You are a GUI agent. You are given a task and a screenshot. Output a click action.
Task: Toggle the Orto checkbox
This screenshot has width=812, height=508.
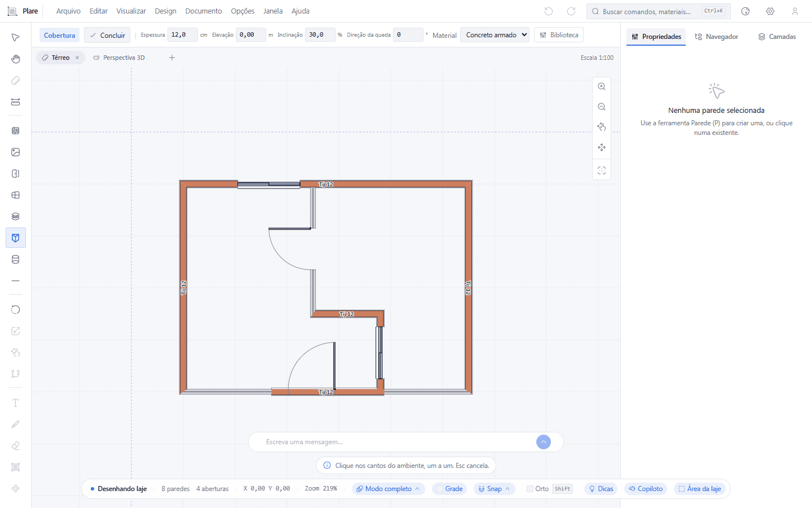tap(530, 489)
